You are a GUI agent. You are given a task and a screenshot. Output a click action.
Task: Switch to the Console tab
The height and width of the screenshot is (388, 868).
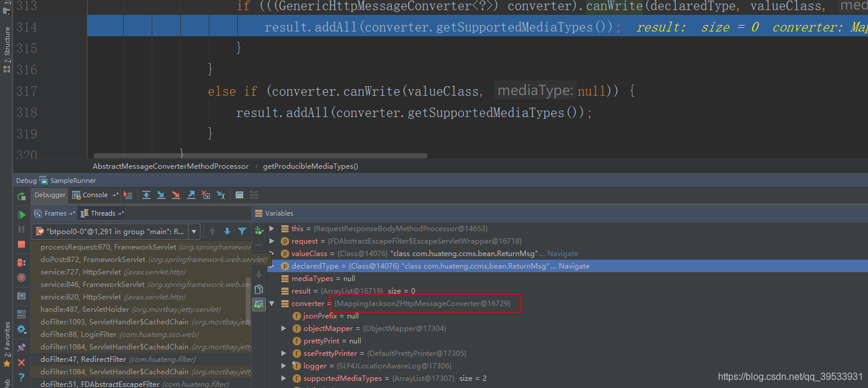[x=95, y=195]
